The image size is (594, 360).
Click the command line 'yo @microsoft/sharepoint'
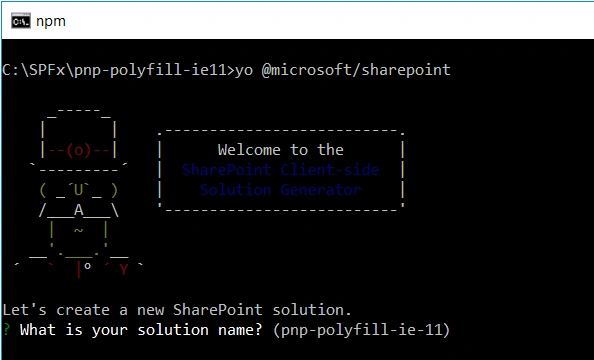pos(343,70)
